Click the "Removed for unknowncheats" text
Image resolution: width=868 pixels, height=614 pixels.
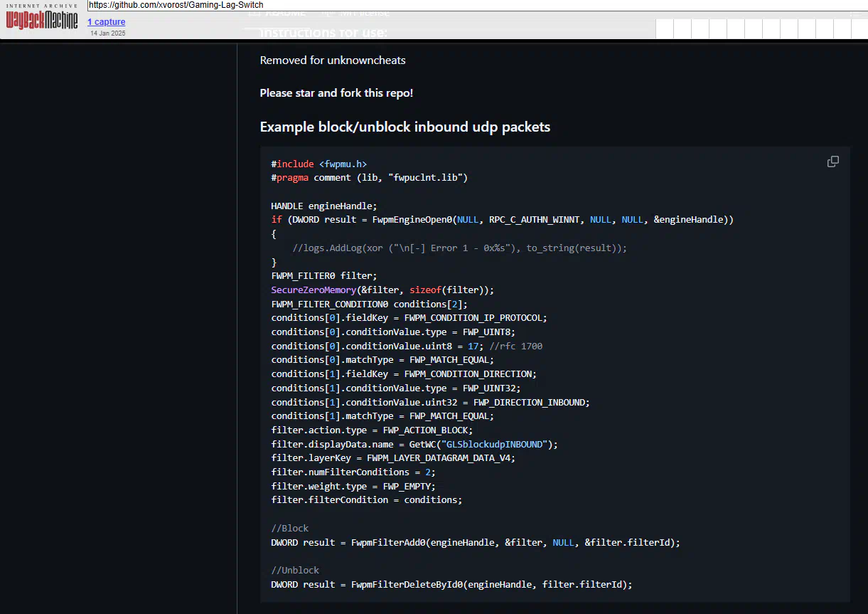point(333,60)
